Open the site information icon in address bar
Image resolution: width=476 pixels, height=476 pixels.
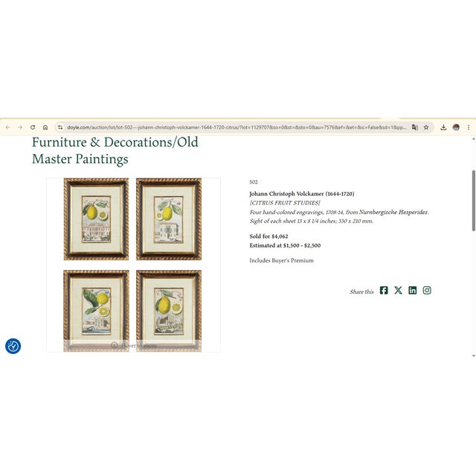(x=60, y=127)
